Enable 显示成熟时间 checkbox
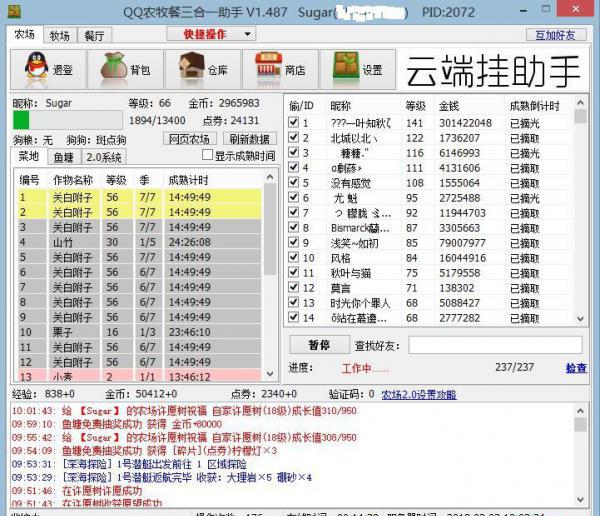600x516 pixels. point(207,155)
